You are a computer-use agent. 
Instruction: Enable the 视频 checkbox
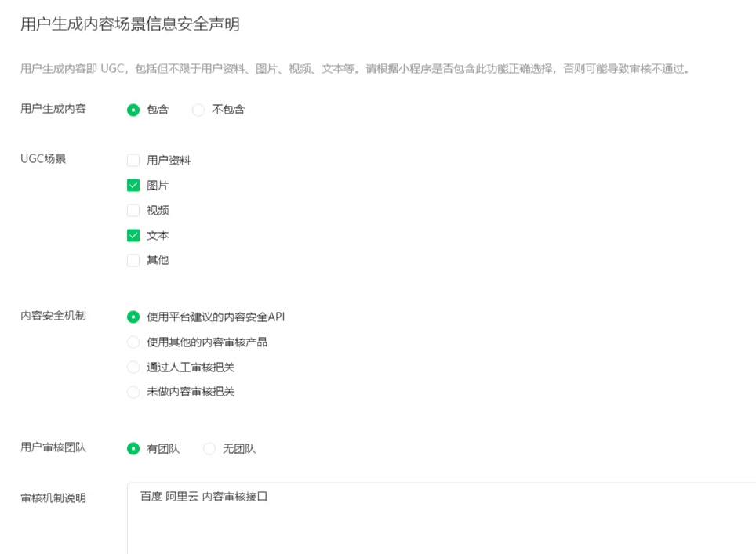point(133,210)
